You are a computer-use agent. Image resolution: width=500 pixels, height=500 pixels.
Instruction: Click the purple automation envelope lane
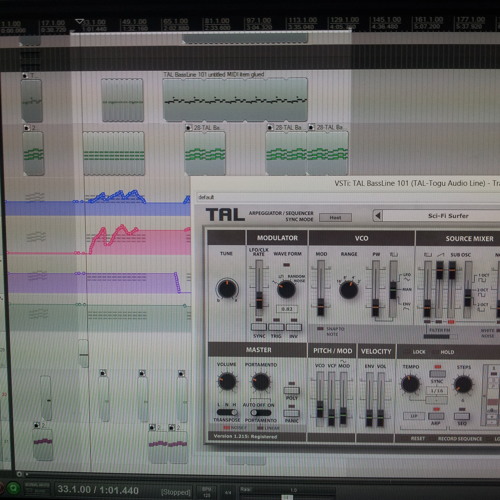(x=100, y=282)
